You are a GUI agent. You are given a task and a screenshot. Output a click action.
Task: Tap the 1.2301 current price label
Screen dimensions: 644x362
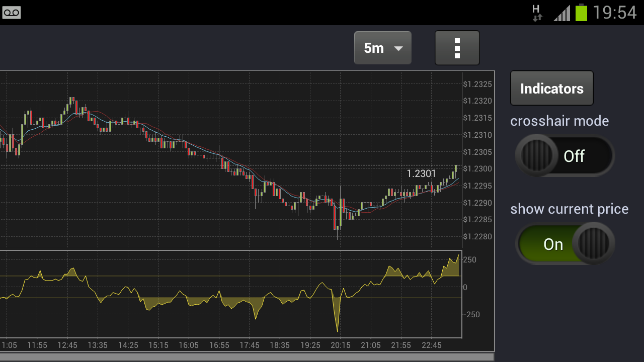421,174
